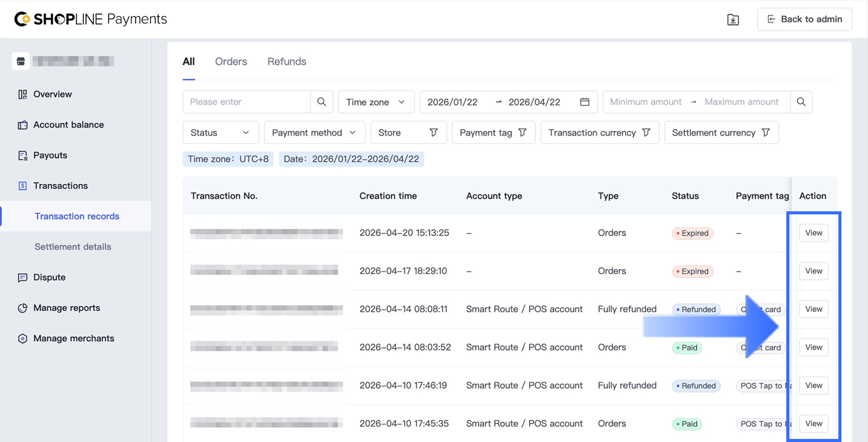The image size is (868, 442).
Task: Click the Minimum amount input field
Action: [x=645, y=102]
